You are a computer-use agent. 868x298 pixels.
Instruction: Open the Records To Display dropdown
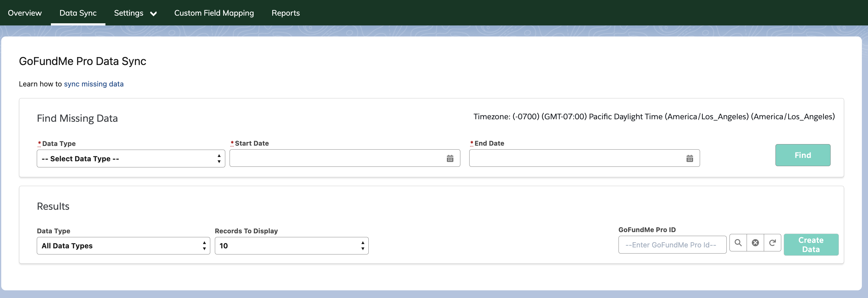(291, 246)
